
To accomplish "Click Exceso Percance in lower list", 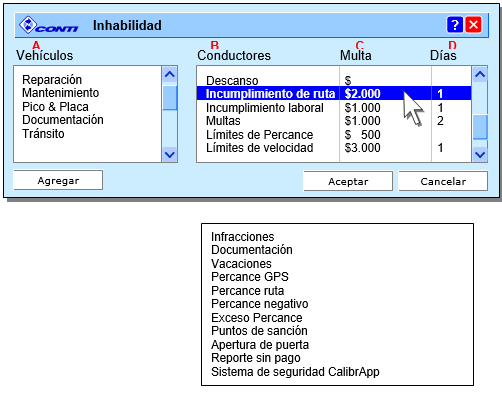I will click(x=257, y=318).
